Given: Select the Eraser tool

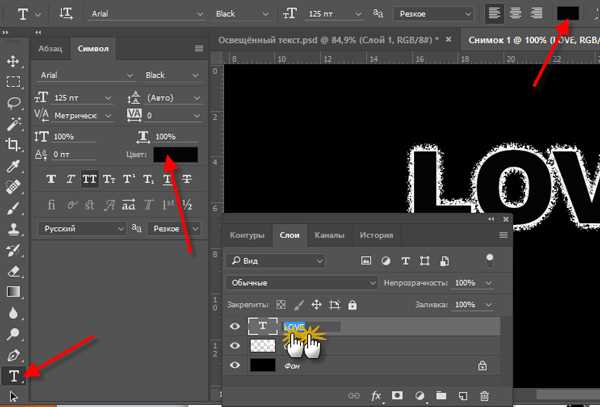Looking at the screenshot, I should click(x=13, y=271).
